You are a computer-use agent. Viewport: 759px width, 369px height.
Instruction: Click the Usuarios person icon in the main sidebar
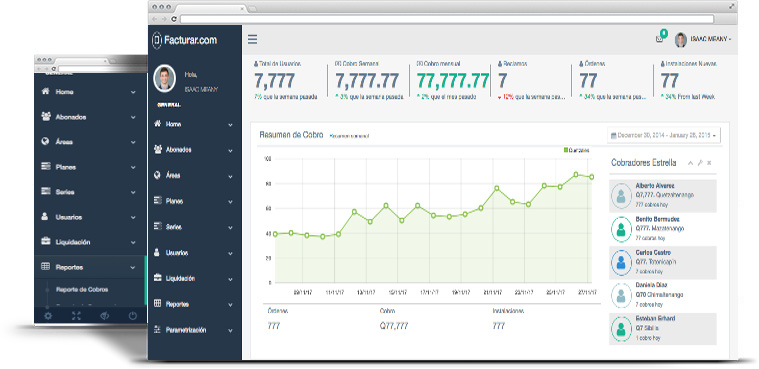[x=157, y=253]
